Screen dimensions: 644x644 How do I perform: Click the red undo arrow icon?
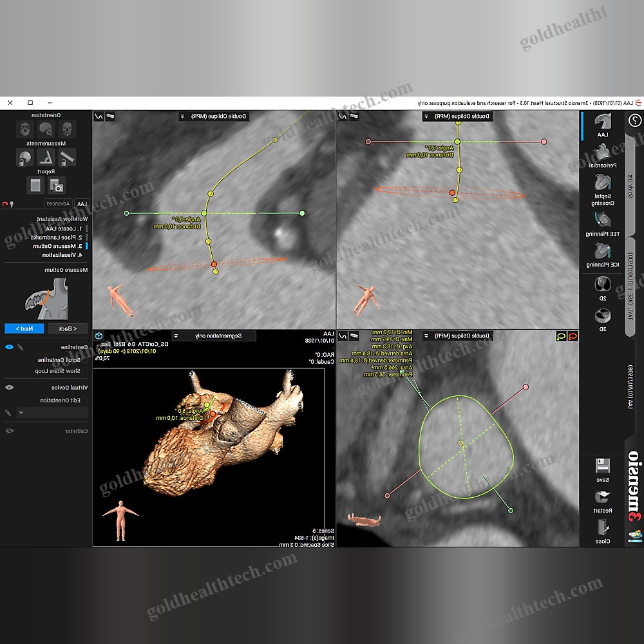tap(5, 204)
